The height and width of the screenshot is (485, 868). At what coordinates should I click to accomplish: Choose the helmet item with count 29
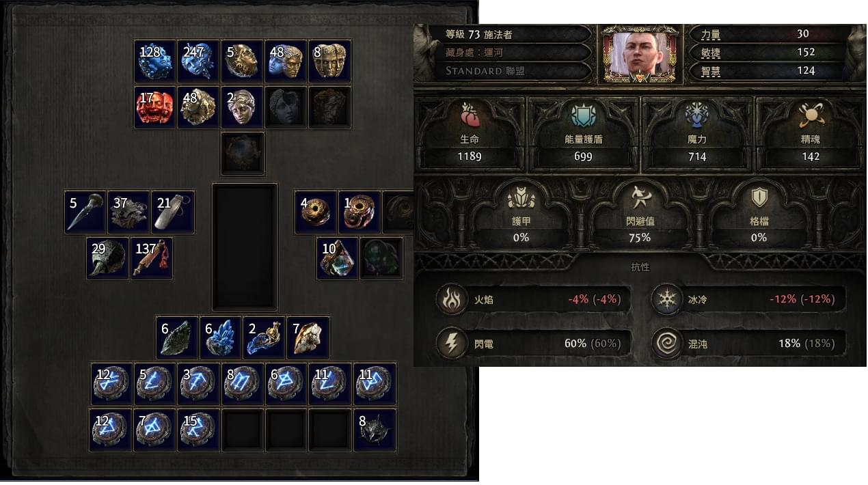tap(108, 258)
